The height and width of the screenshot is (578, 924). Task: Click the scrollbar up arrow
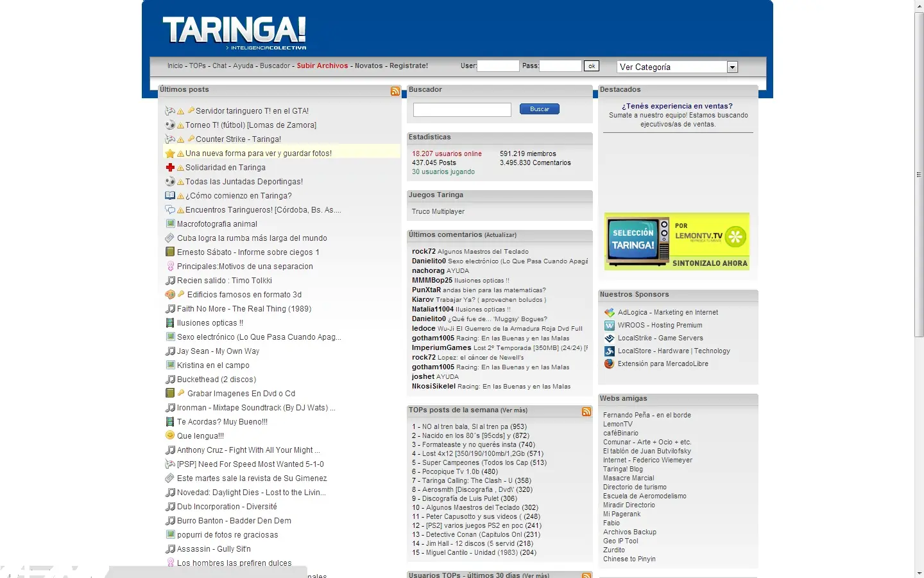point(919,5)
